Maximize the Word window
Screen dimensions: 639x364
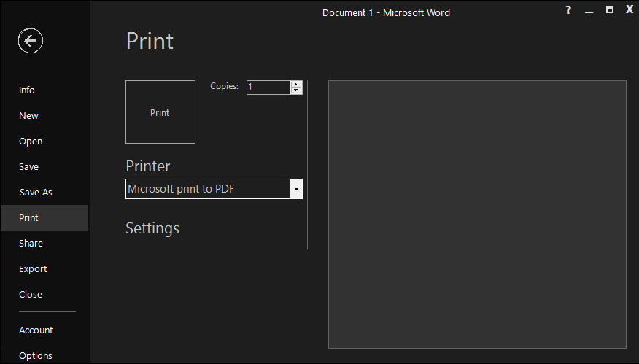pos(610,10)
